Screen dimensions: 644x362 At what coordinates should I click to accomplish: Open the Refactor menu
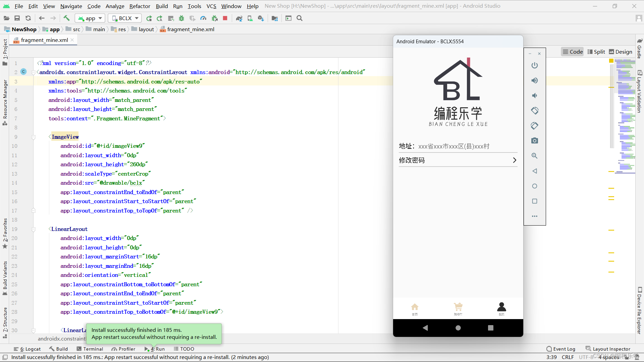coord(140,6)
